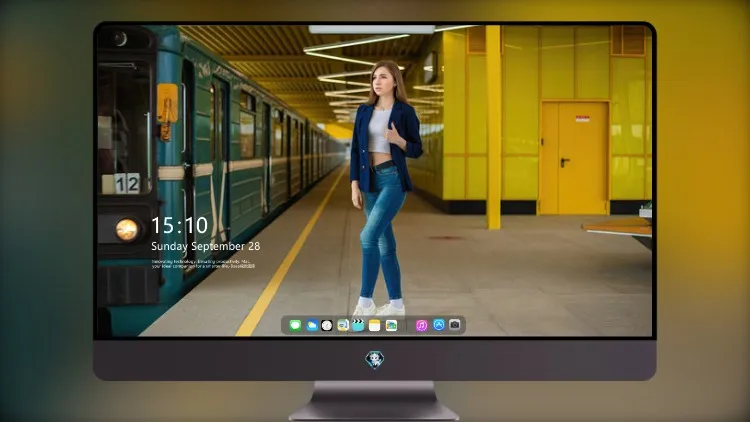This screenshot has width=750, height=422.
Task: Click the 15:10 clock display
Action: click(x=180, y=225)
